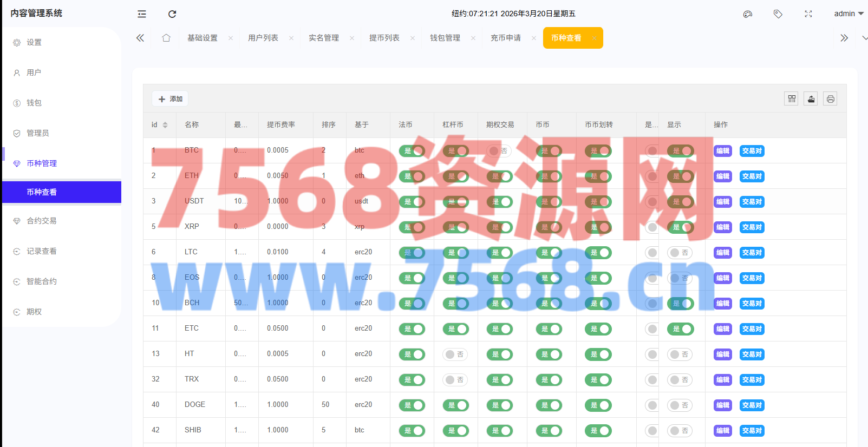The image size is (868, 447).
Task: Click the refresh page icon
Action: pyautogui.click(x=172, y=14)
